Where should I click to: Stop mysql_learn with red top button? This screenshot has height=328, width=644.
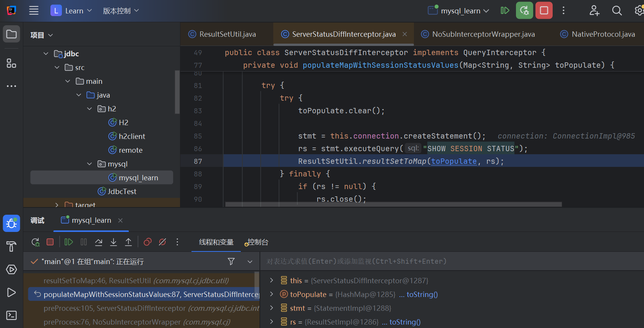[x=544, y=11]
